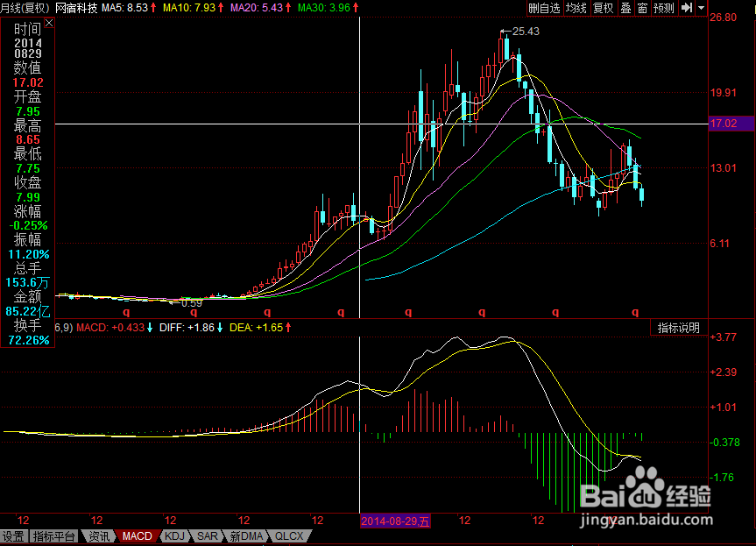Click the 收盘 7.99 value

point(28,197)
